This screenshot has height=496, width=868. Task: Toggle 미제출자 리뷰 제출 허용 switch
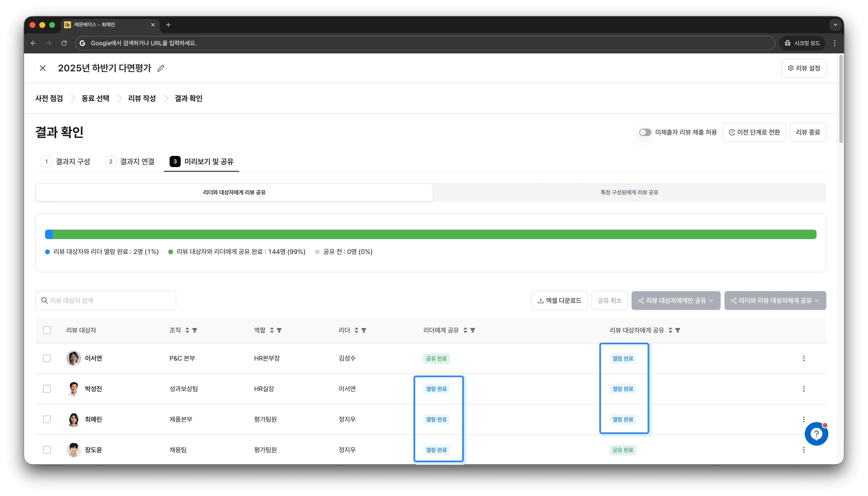(645, 132)
